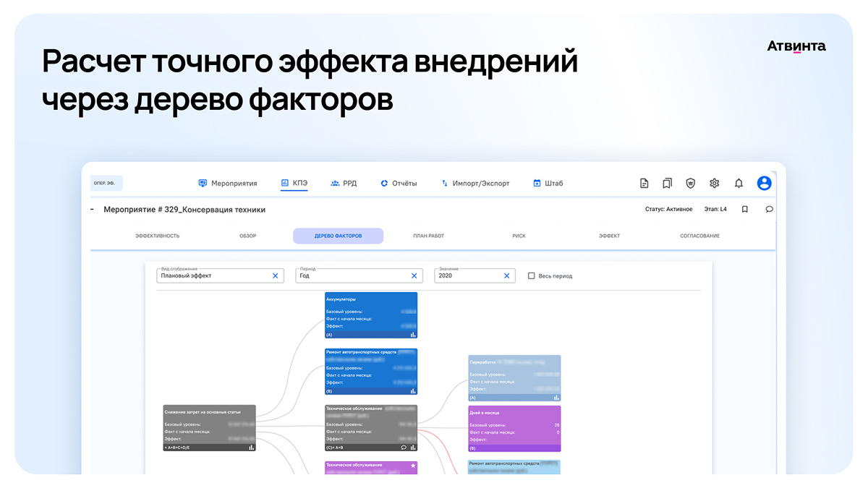
Task: Open Штаб navigation item
Action: click(x=548, y=184)
